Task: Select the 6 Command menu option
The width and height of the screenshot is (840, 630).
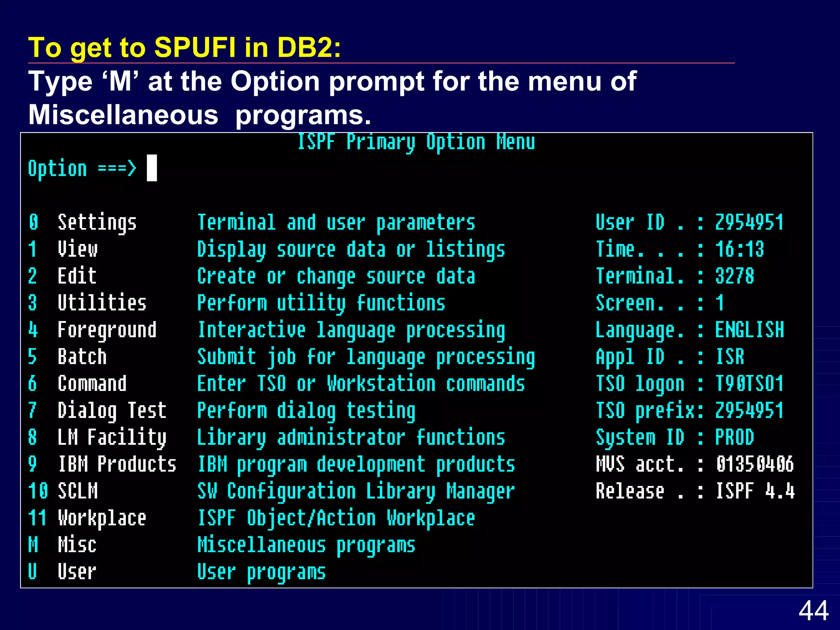Action: 78,384
